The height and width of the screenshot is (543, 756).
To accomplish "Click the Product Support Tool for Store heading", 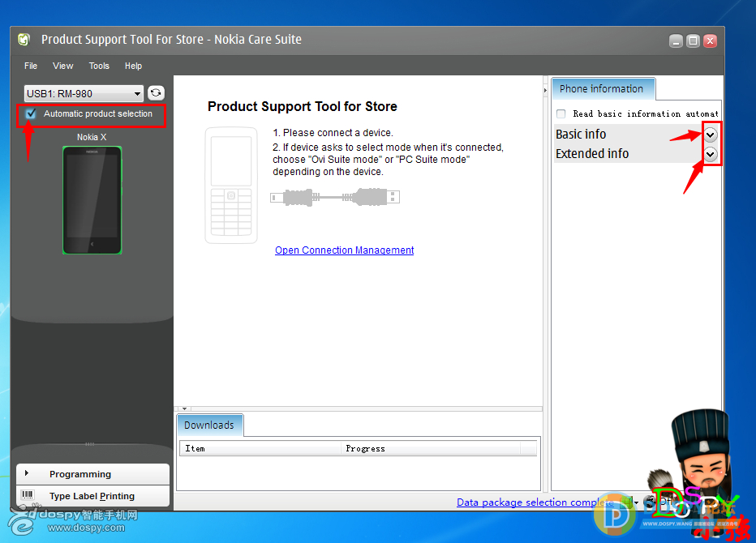I will [x=303, y=106].
